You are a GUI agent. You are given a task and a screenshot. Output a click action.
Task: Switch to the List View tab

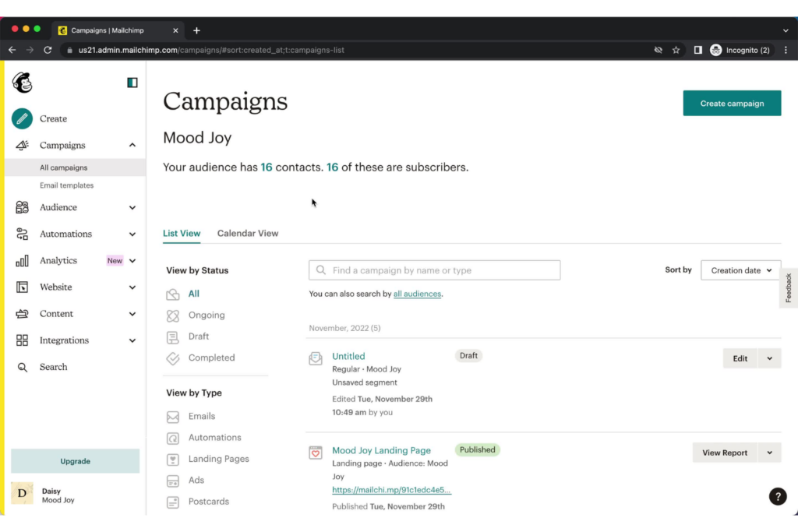182,234
